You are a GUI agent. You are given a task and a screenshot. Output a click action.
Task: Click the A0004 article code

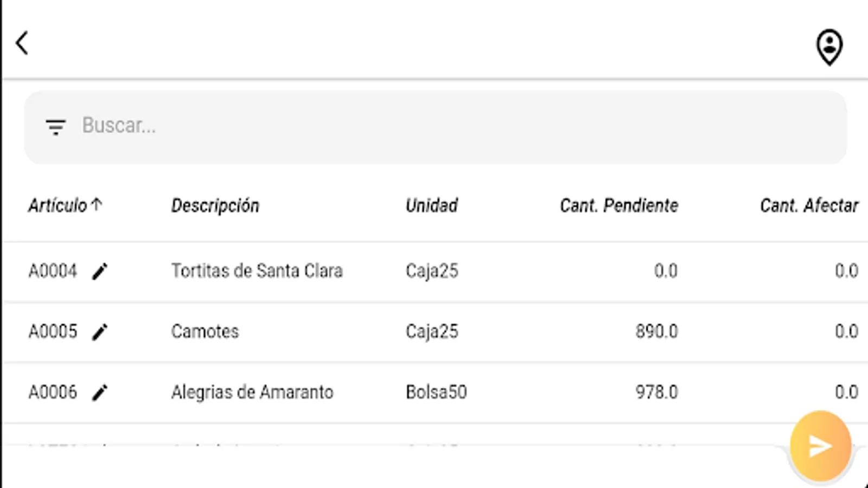click(53, 271)
